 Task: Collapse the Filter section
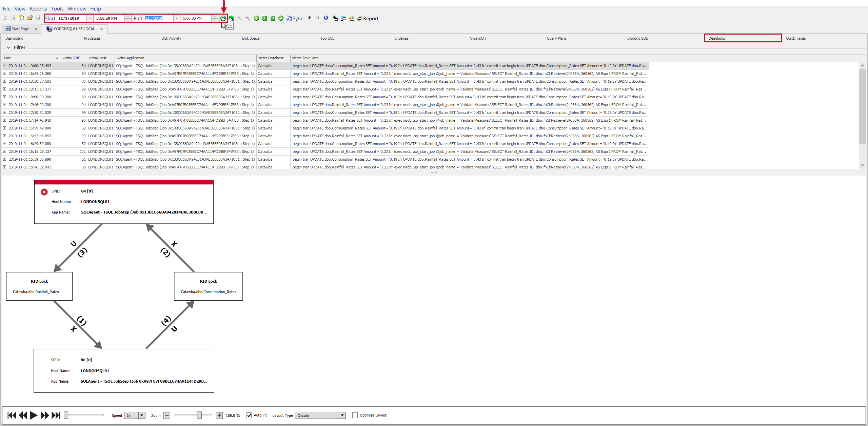coord(8,47)
